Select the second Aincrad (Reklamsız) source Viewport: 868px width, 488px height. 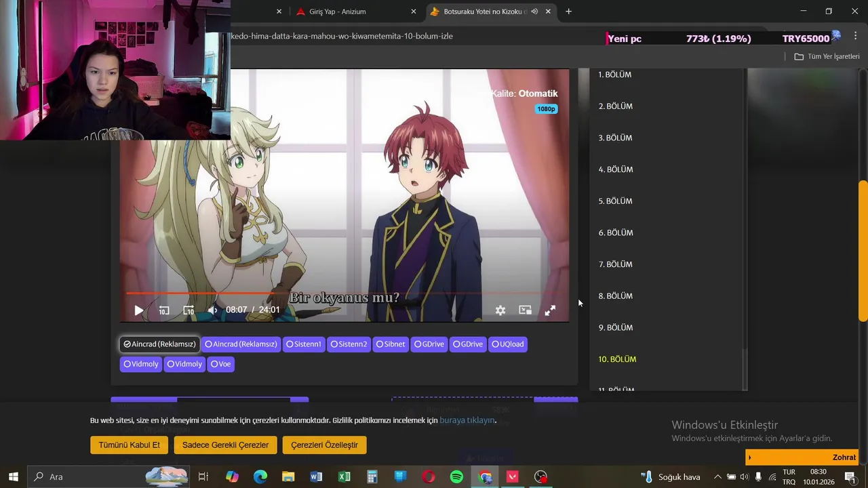241,344
